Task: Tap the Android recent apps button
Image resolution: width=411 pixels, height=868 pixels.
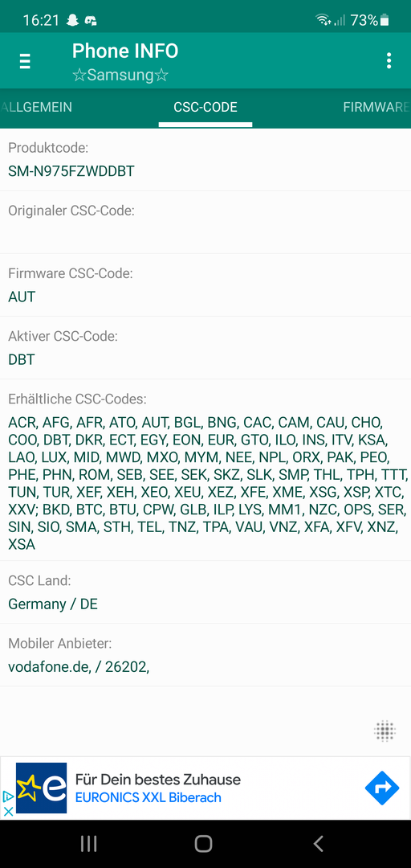Action: 88,844
